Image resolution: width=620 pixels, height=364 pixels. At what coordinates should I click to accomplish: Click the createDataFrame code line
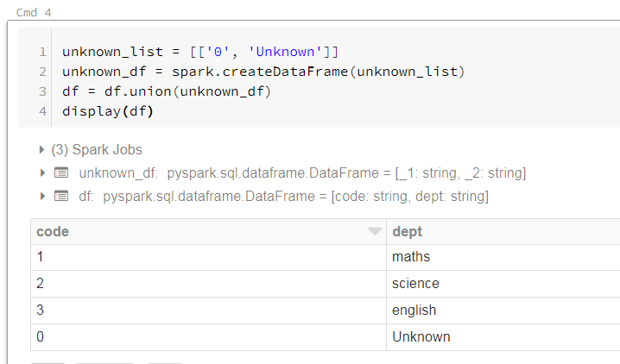[263, 72]
